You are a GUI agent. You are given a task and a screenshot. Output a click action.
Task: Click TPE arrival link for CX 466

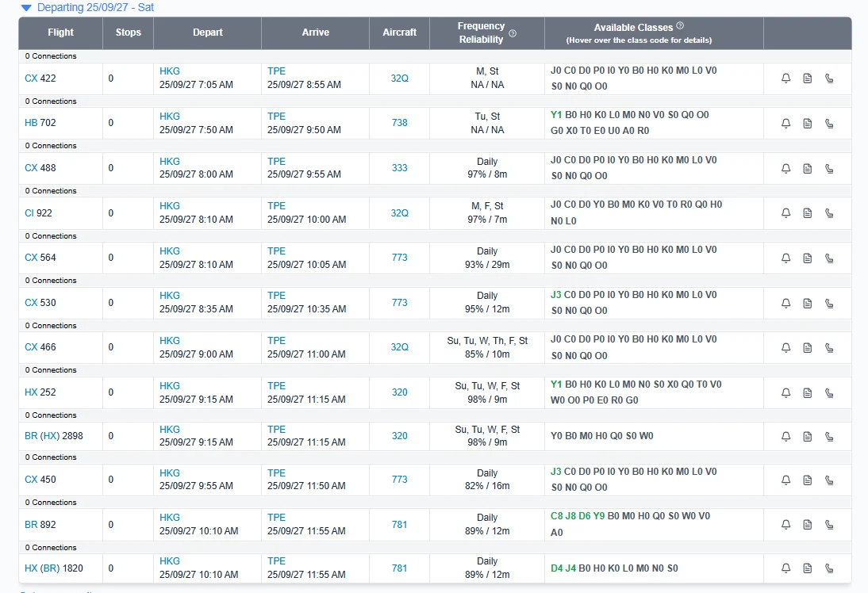(276, 341)
